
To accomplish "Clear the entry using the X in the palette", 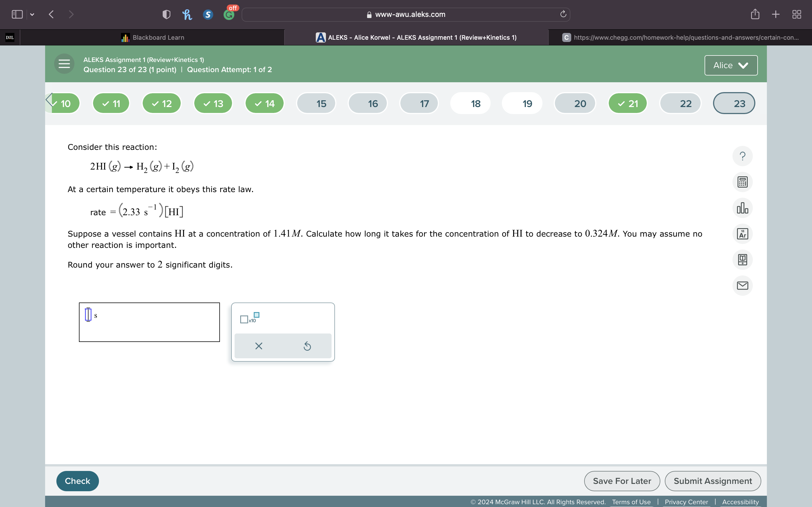I will point(258,346).
